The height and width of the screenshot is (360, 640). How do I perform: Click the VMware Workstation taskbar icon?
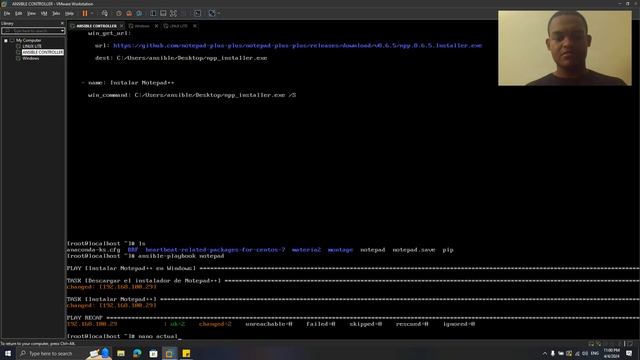[169, 353]
